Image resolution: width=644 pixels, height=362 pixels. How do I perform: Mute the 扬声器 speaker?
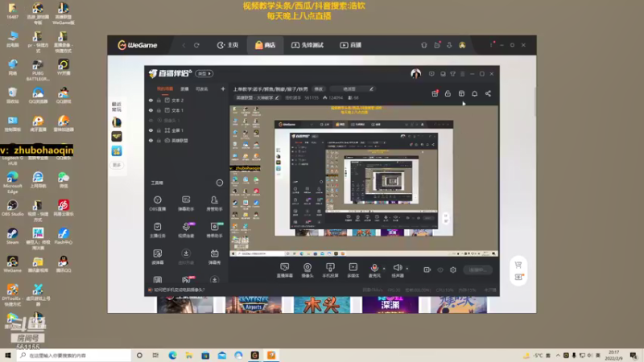398,270
